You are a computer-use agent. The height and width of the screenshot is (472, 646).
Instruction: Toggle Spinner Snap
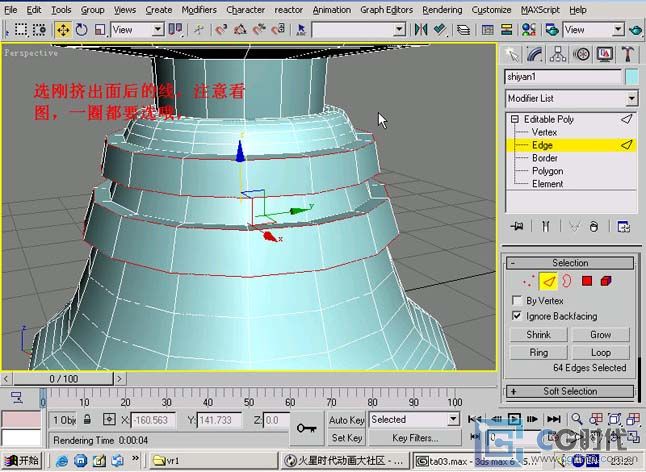[279, 30]
